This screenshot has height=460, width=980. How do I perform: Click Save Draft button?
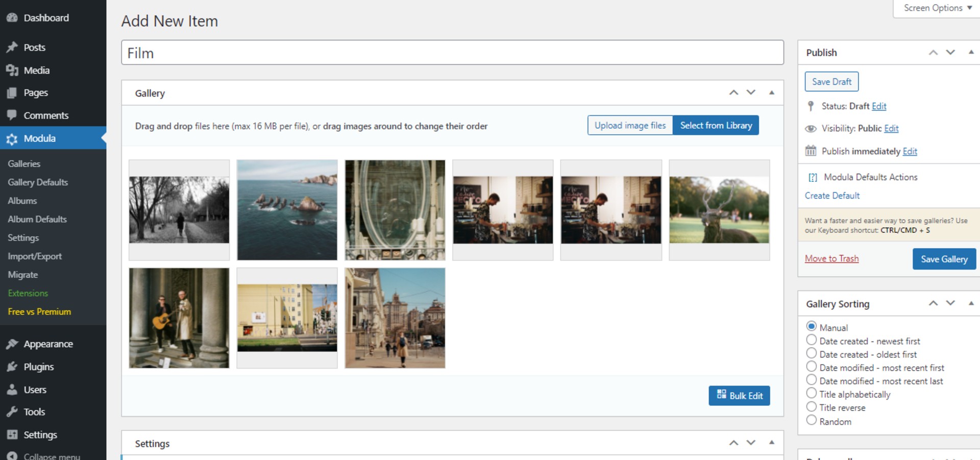click(x=831, y=82)
